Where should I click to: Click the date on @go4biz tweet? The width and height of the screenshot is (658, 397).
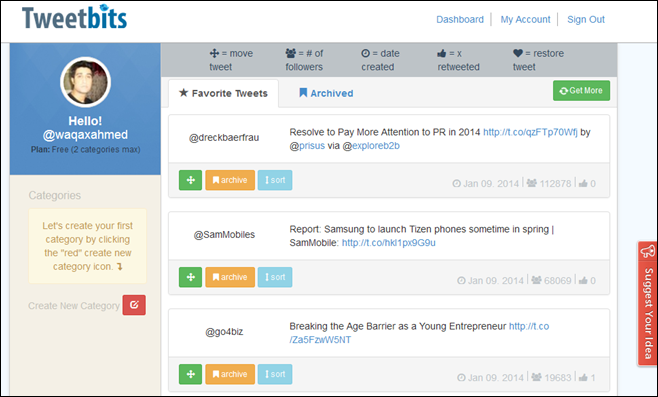click(496, 377)
